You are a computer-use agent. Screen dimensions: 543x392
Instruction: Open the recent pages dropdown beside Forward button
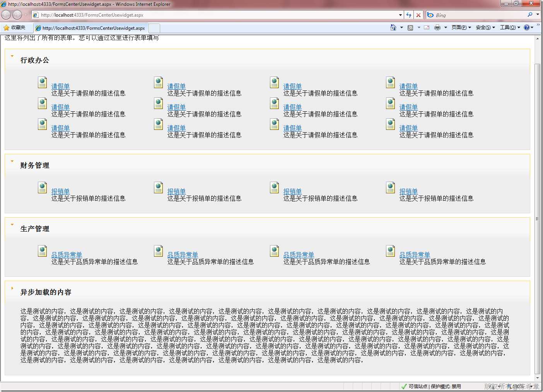tap(26, 15)
